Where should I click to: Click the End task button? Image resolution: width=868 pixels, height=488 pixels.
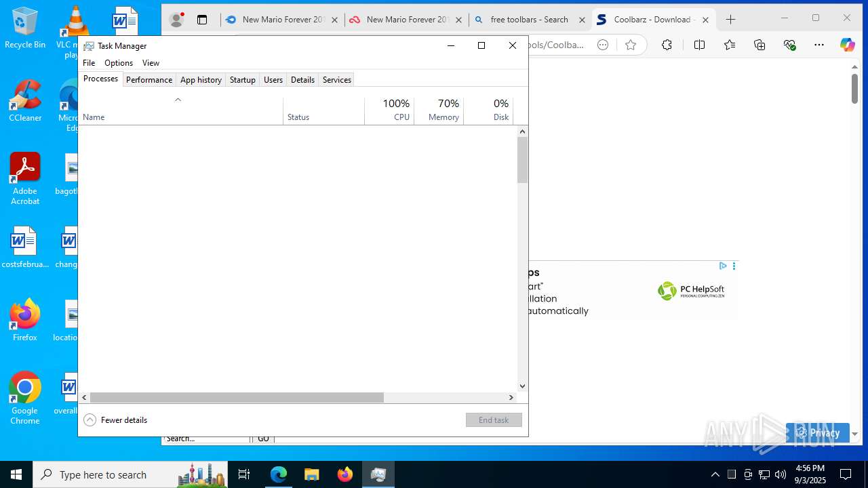pyautogui.click(x=494, y=420)
